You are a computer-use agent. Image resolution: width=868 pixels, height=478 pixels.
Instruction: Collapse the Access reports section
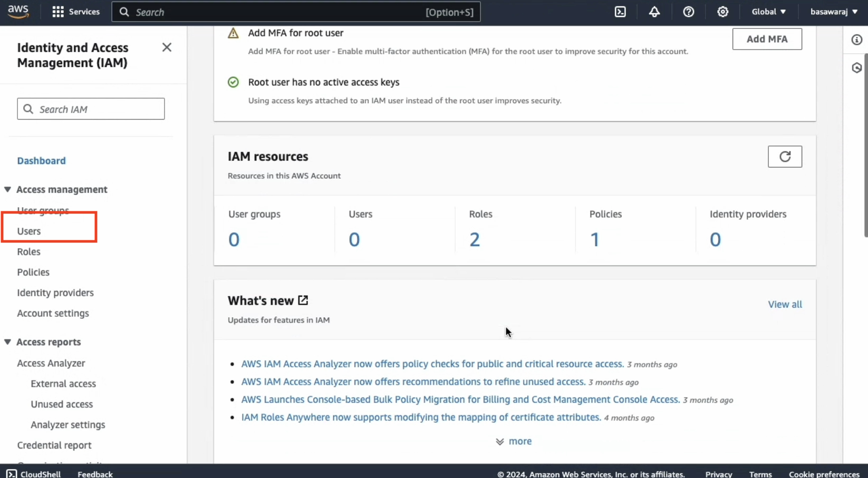tap(7, 342)
